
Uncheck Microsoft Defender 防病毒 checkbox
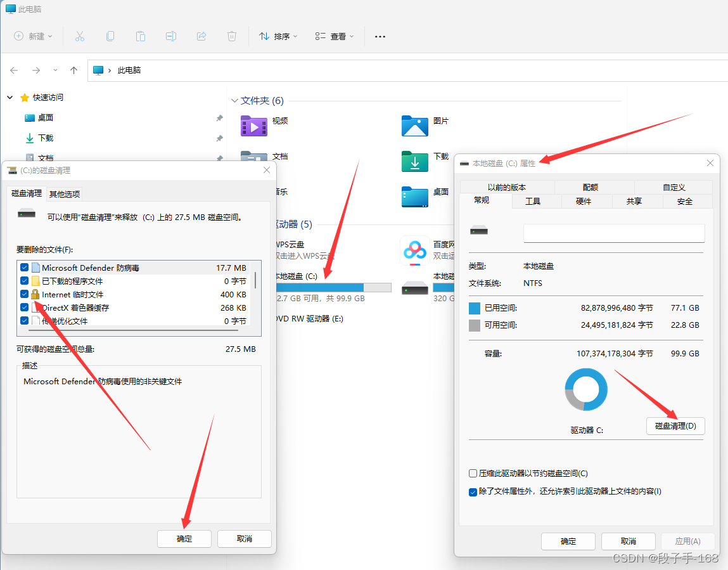(x=25, y=268)
